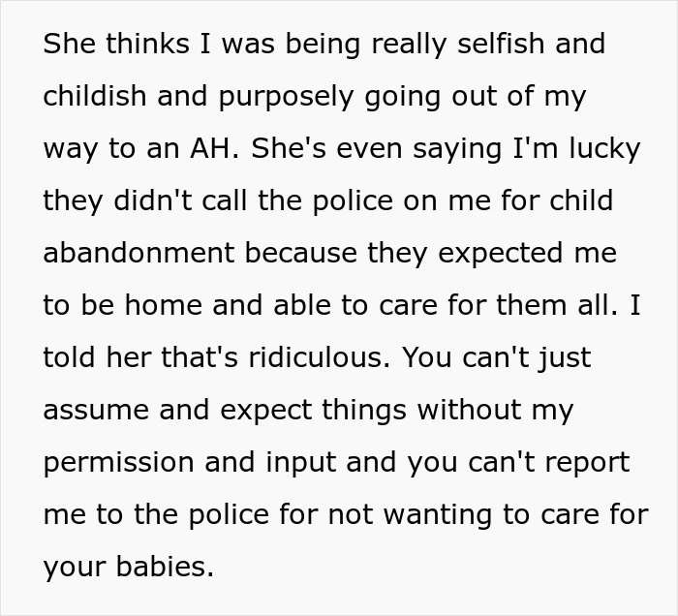The width and height of the screenshot is (678, 616).
Task: Click the word 'wanting' in tenth line
Action: pos(438,516)
